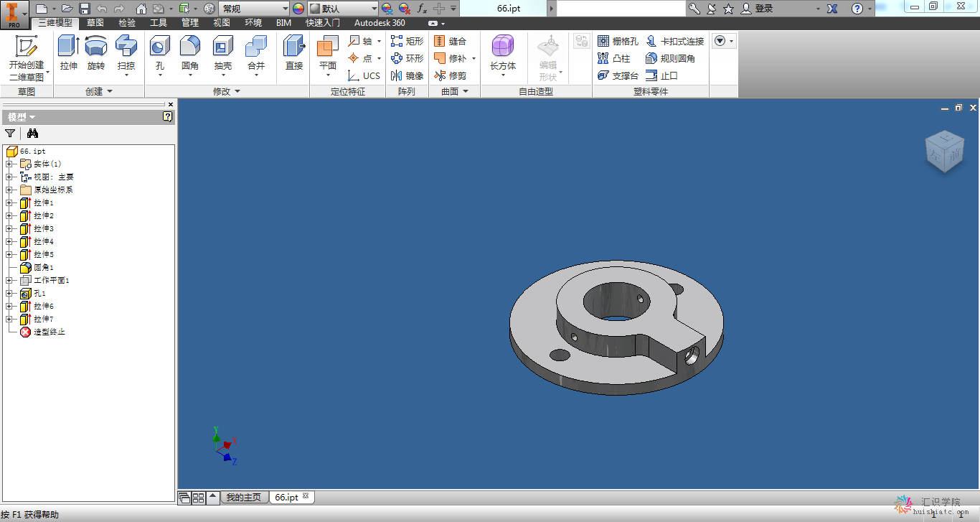Click the binoculars find icon in browser

[x=32, y=134]
